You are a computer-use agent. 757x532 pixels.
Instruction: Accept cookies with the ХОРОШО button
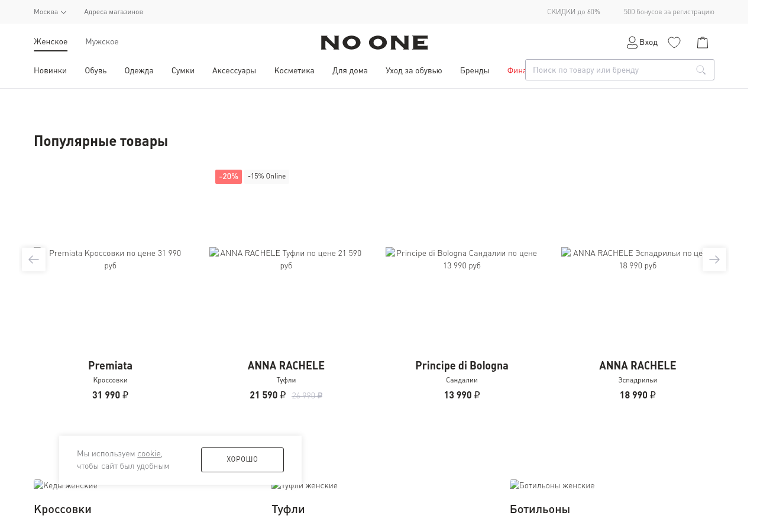(242, 460)
